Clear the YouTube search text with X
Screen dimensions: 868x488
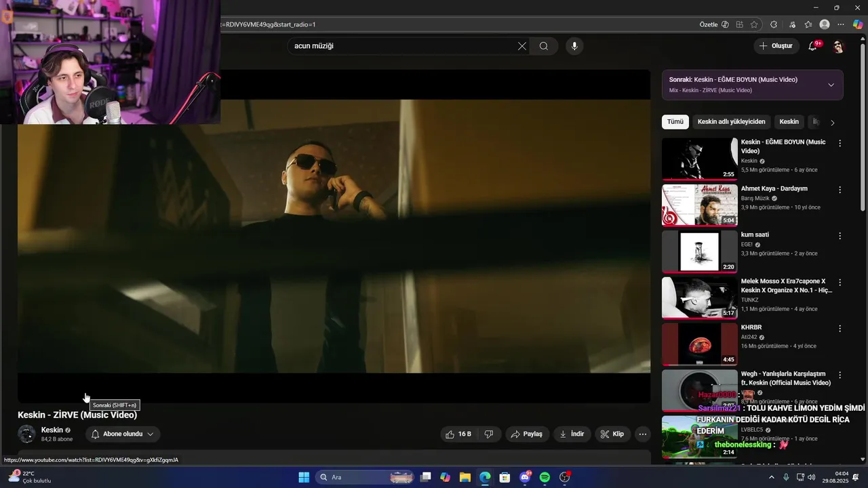point(521,46)
